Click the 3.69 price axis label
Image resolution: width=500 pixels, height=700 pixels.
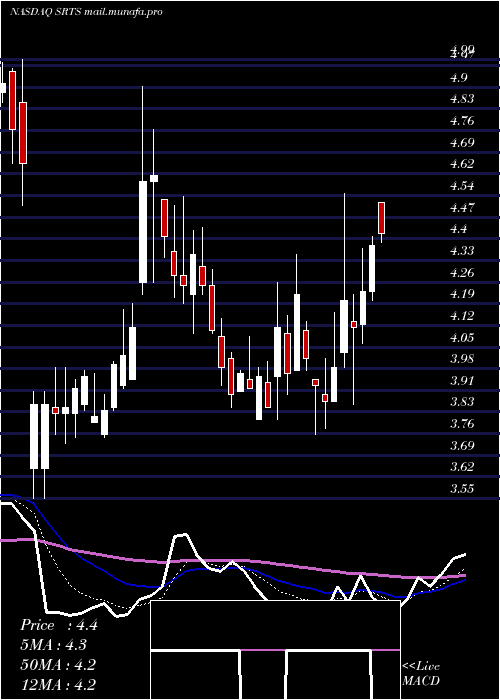pyautogui.click(x=462, y=446)
